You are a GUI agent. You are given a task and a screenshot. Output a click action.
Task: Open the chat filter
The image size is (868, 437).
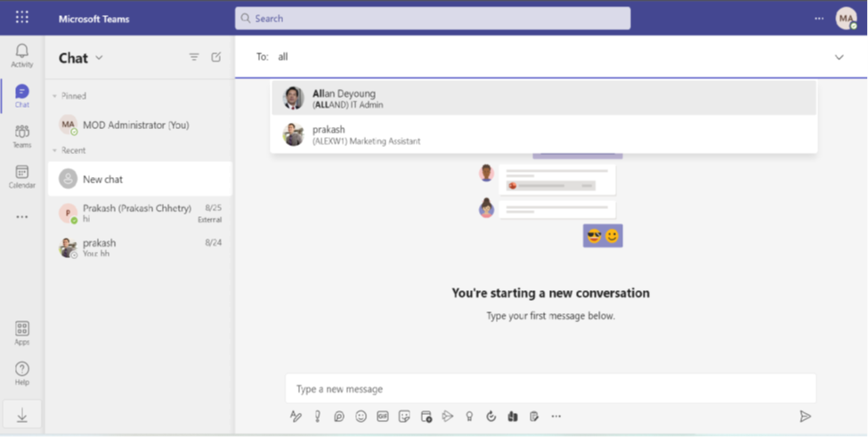194,57
